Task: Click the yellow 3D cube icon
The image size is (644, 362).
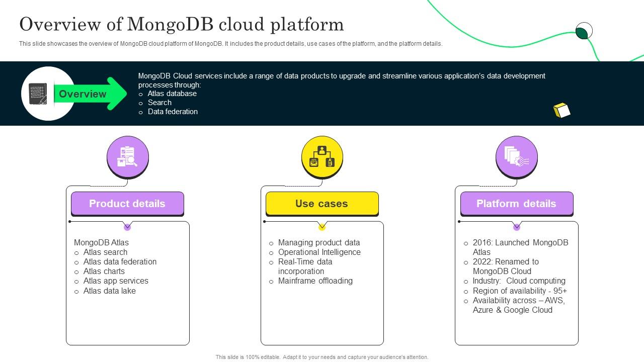Action: 561,110
